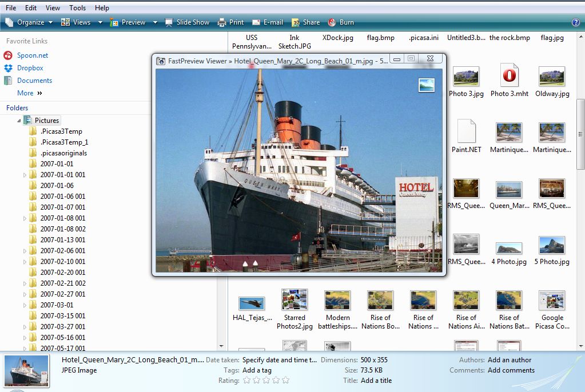
Task: Set rating to five stars
Action: click(286, 381)
